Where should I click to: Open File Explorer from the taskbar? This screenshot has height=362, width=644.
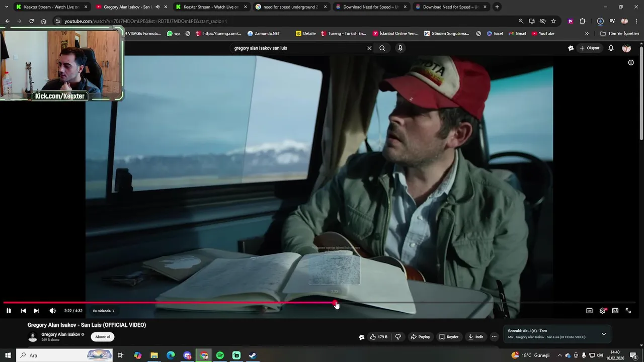pyautogui.click(x=154, y=355)
